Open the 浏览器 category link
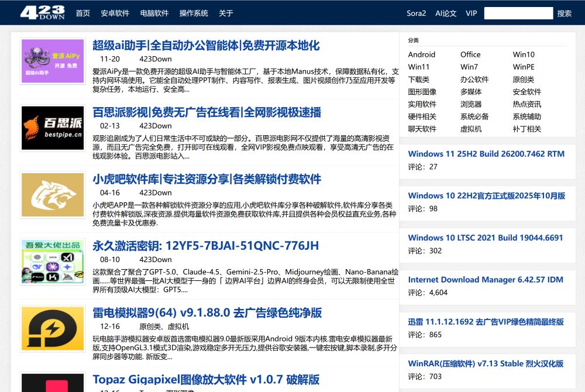Image resolution: width=585 pixels, height=392 pixels. pos(471,104)
